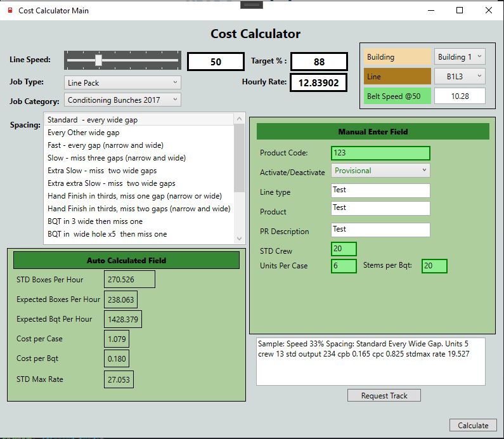Select Extra extra Slow spacing option
Screen dimensions: 504x439
click(139, 183)
